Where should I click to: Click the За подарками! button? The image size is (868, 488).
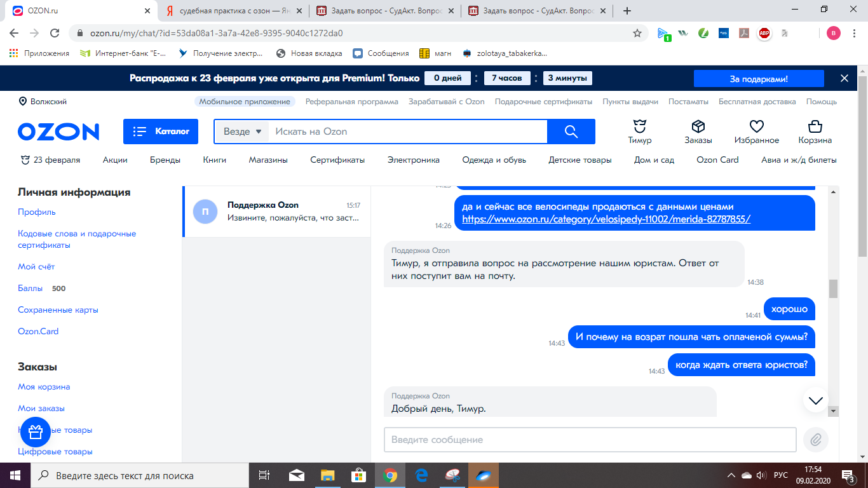click(758, 78)
